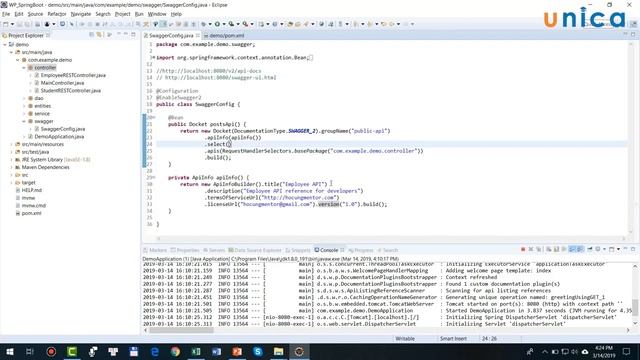
Task: Minimize the Console view
Action: click(625, 249)
